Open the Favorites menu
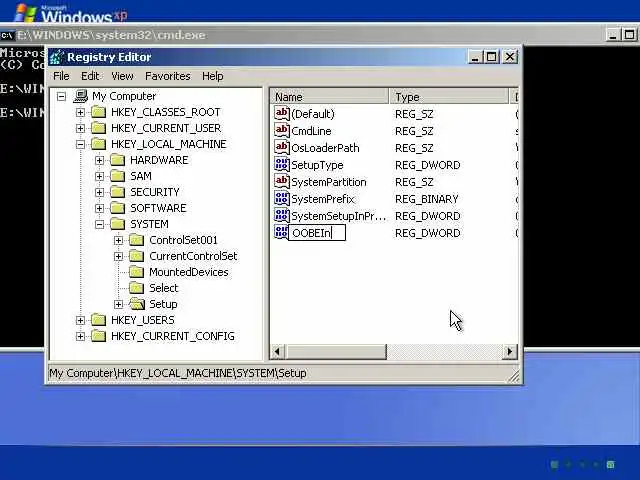The height and width of the screenshot is (480, 640). [168, 76]
